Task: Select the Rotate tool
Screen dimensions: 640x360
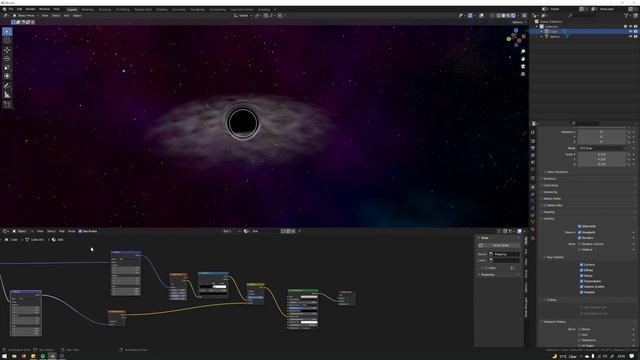Action: pos(7,59)
